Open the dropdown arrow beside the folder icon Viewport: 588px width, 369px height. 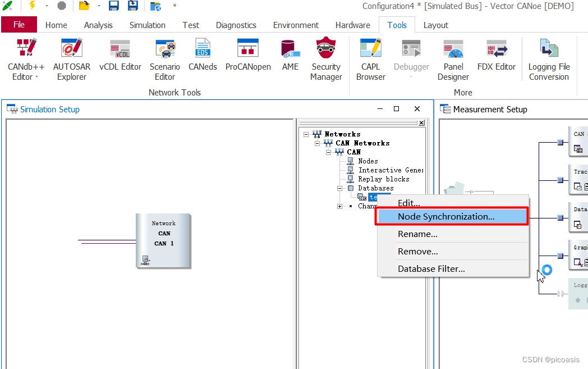tap(99, 6)
